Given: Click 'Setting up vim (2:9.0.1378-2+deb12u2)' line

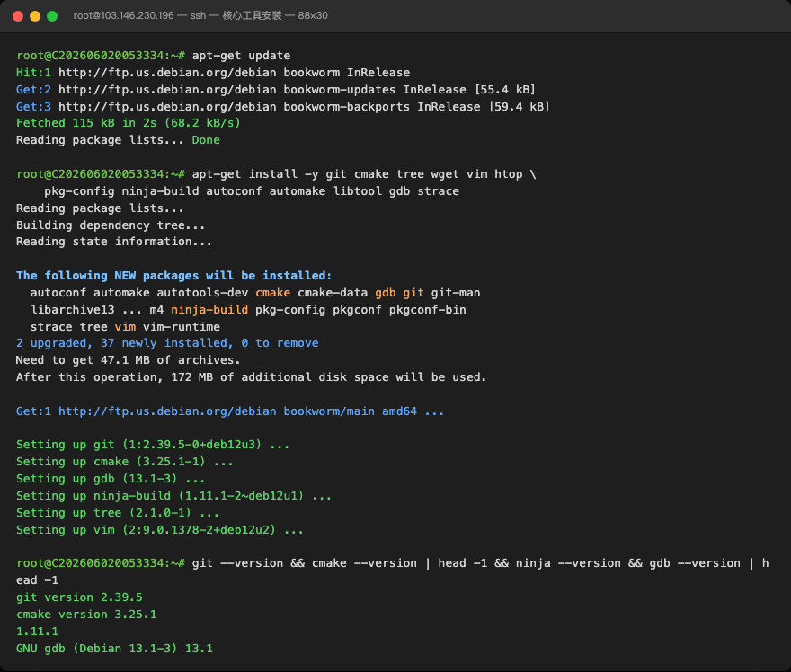Looking at the screenshot, I should click(160, 530).
